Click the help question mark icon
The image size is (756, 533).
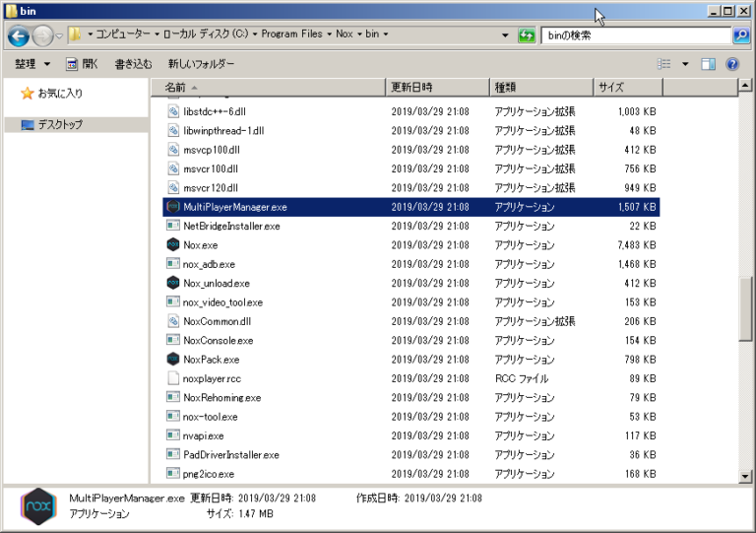click(732, 64)
